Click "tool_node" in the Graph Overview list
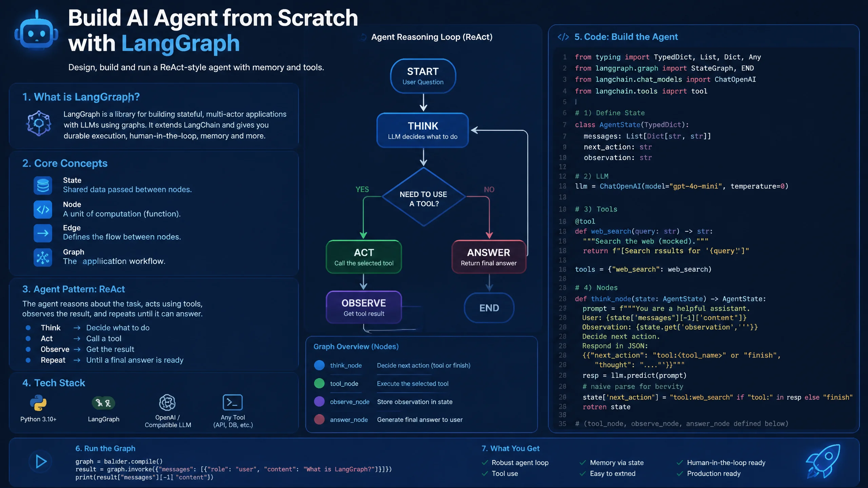Viewport: 868px width, 488px height. (x=344, y=384)
